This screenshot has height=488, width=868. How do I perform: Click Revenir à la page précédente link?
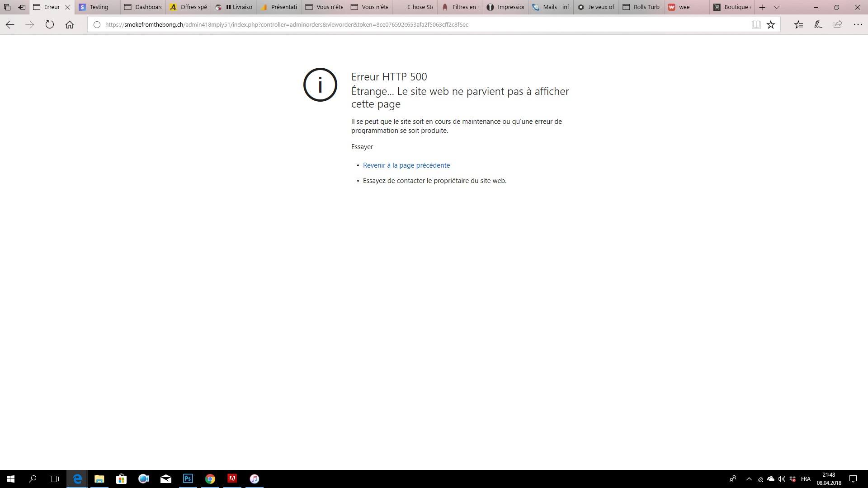point(406,165)
